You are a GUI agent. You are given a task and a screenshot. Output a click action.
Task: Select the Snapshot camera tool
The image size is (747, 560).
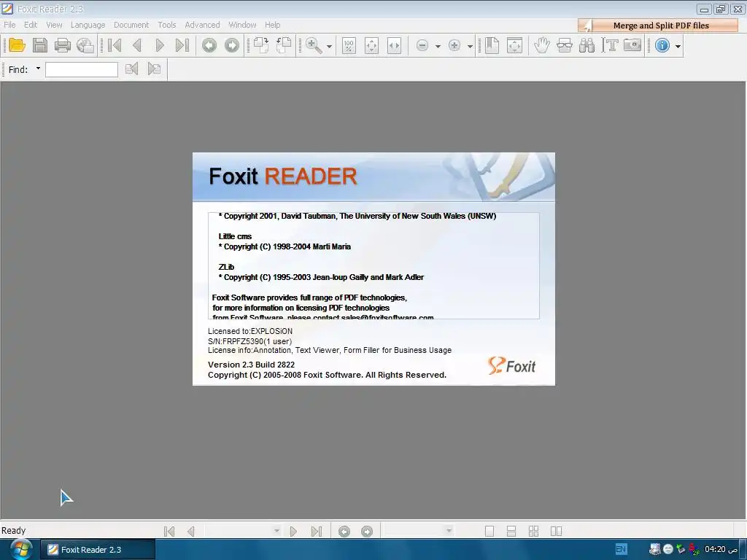[x=632, y=45]
